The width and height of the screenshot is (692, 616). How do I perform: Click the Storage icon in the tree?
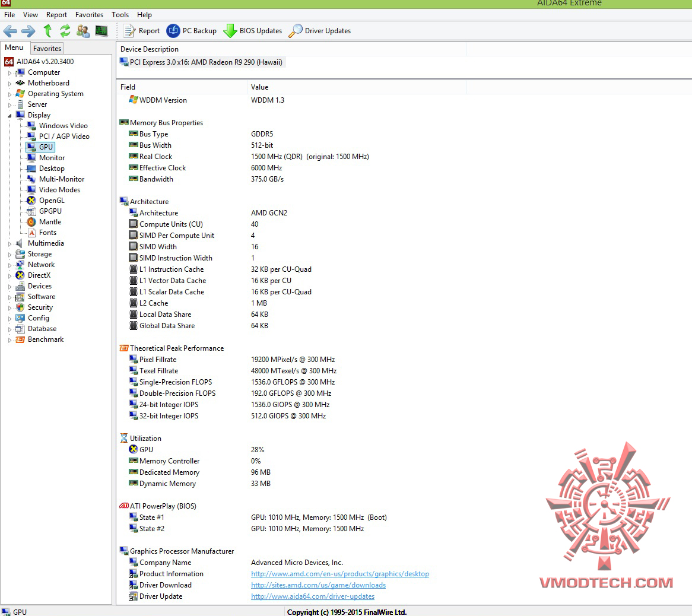pyautogui.click(x=20, y=254)
